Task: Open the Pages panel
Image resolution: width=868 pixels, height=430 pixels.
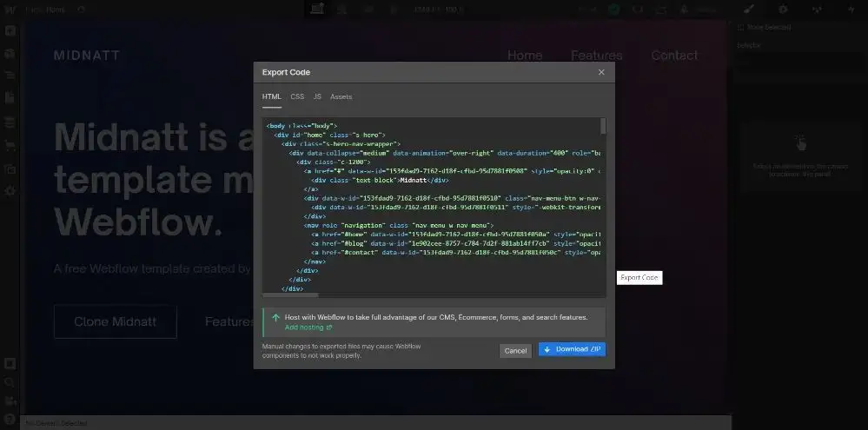Action: (x=10, y=98)
